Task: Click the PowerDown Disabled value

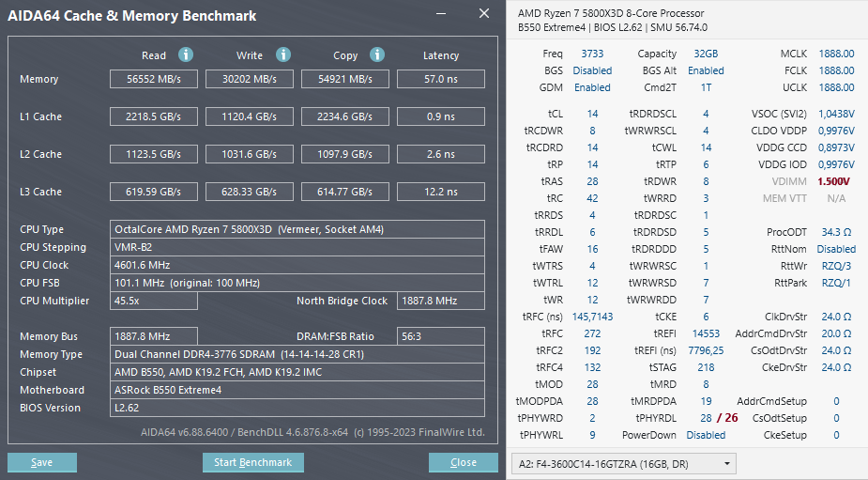Action: click(x=705, y=435)
